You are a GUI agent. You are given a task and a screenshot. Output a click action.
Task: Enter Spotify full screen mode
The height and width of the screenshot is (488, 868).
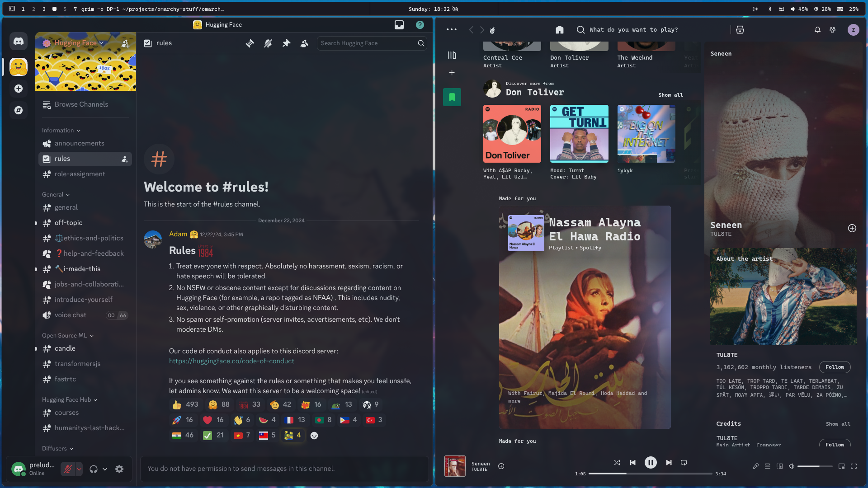[x=854, y=466]
